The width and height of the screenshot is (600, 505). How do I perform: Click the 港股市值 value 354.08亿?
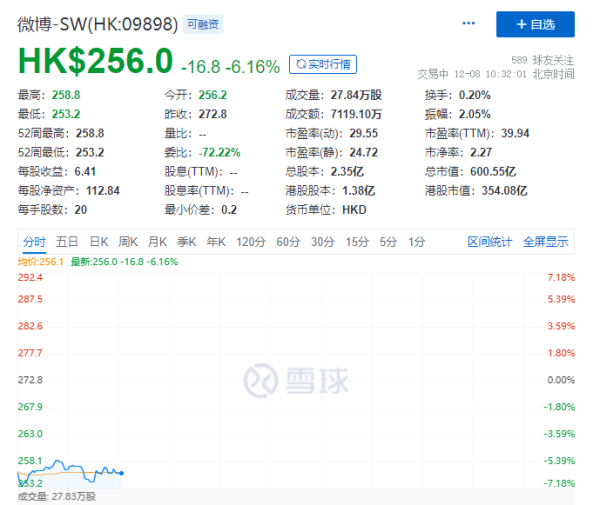pos(504,191)
